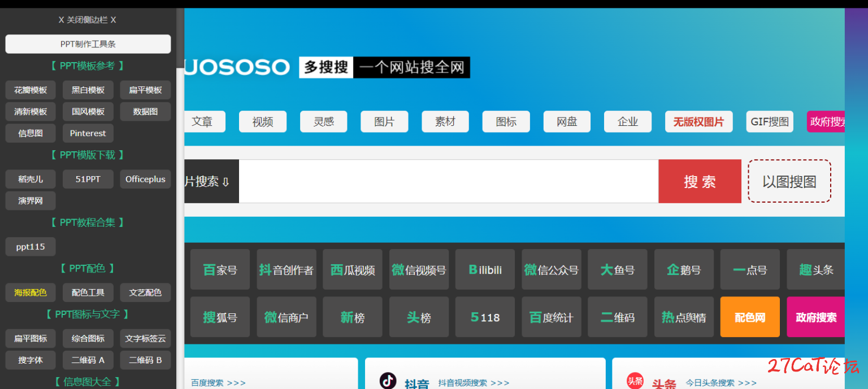Open the 无版权图片 tab

click(x=698, y=121)
